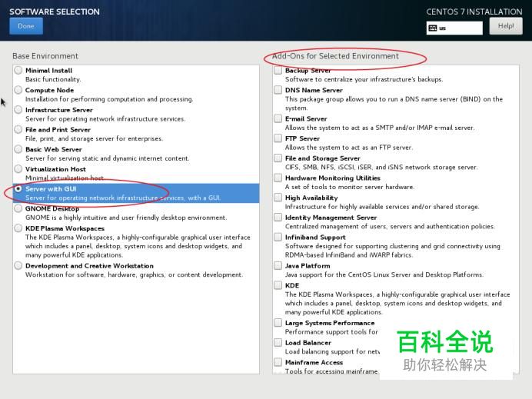
Task: Enable Load Balancer add-on
Action: click(278, 342)
